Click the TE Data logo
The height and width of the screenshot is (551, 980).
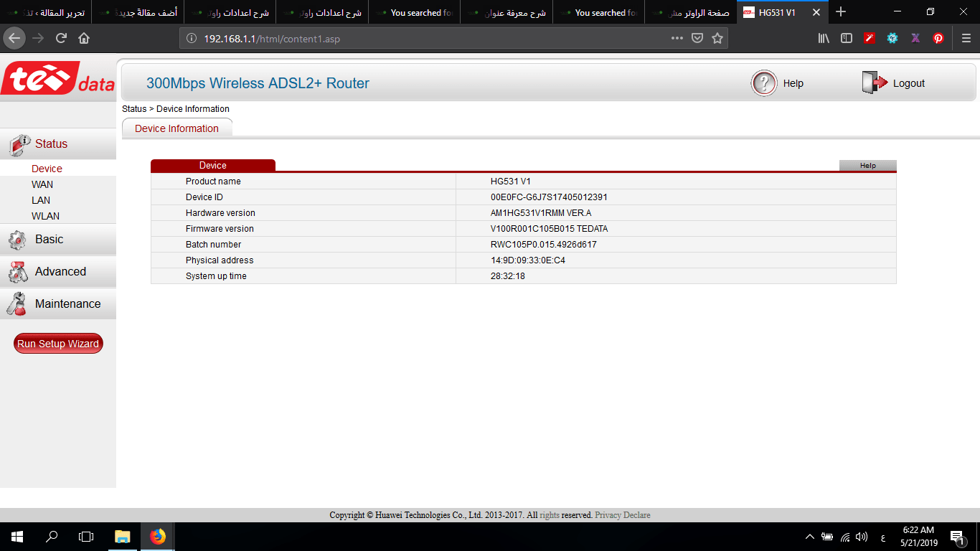57,78
